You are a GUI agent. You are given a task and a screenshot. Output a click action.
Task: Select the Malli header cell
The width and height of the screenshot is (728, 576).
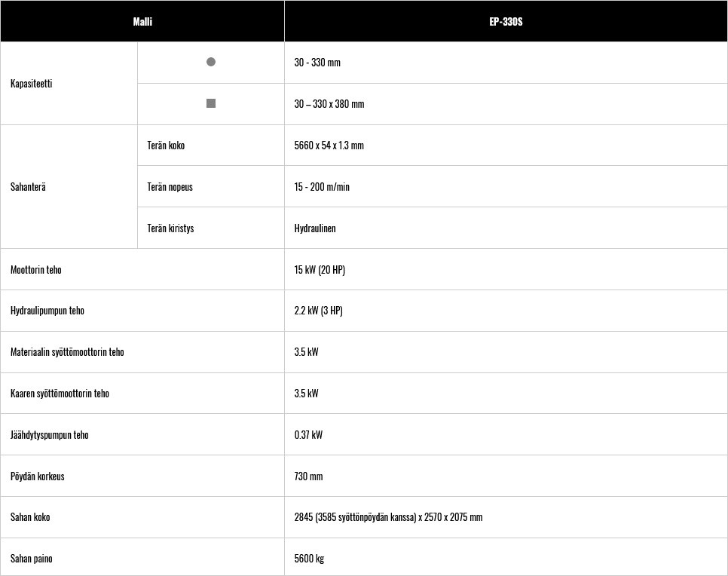142,21
